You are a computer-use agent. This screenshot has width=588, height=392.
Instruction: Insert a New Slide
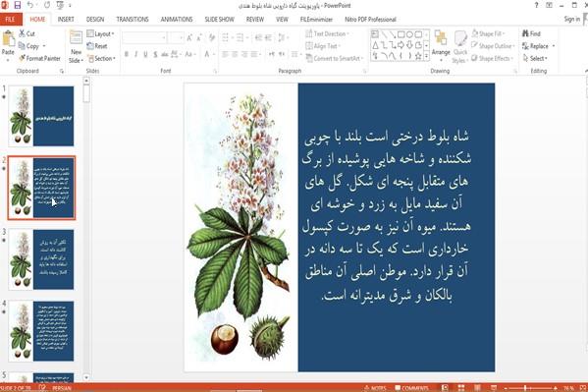(x=76, y=46)
